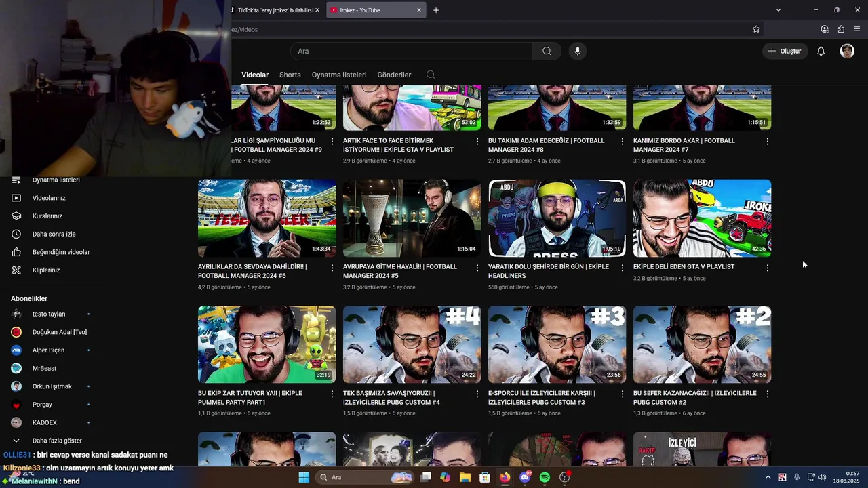
Task: Open Firefox hamburger application menu
Action: (x=857, y=29)
